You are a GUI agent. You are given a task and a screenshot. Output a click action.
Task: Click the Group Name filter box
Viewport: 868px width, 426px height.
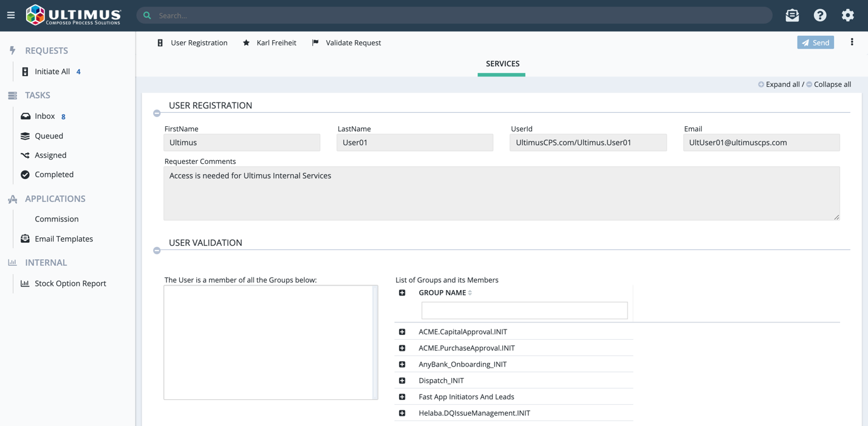pyautogui.click(x=525, y=311)
